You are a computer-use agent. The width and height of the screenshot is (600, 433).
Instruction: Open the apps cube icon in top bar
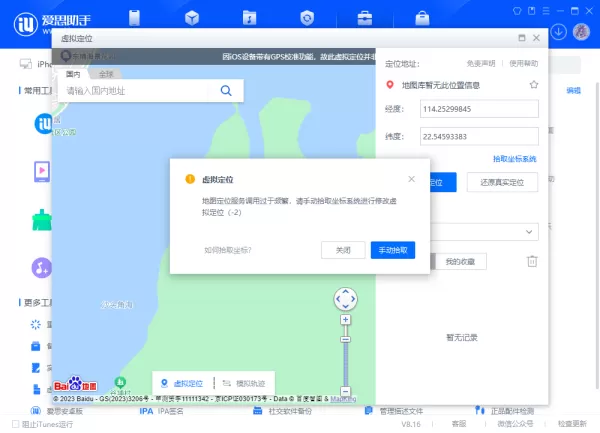click(192, 18)
